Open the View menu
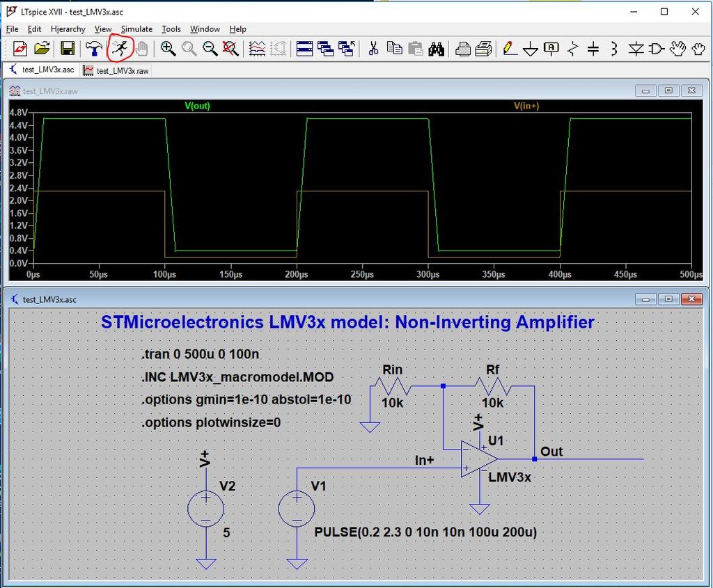The image size is (713, 588). coord(103,29)
